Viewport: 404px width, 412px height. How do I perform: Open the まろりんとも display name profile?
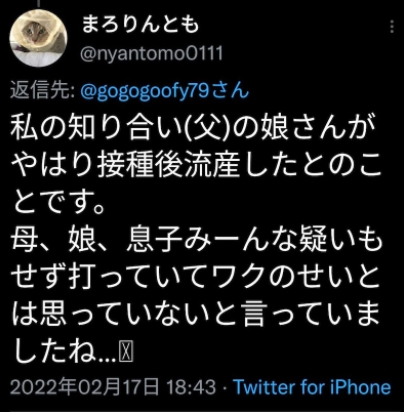pos(140,24)
